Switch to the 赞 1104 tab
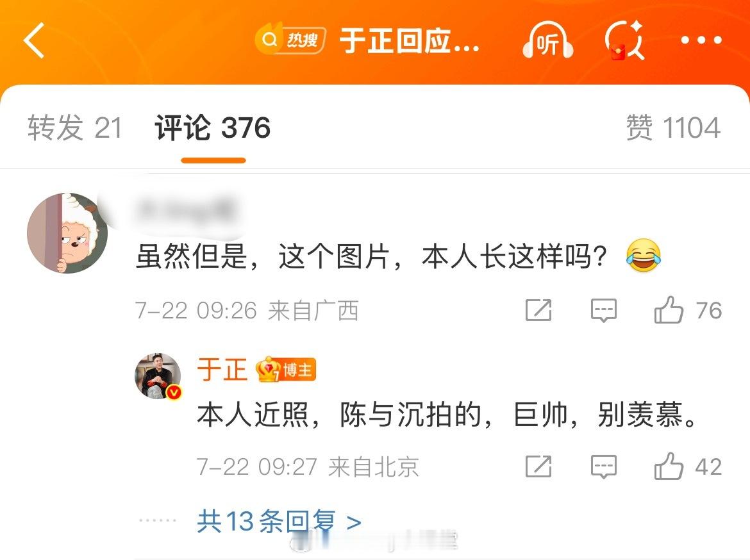 [x=674, y=128]
